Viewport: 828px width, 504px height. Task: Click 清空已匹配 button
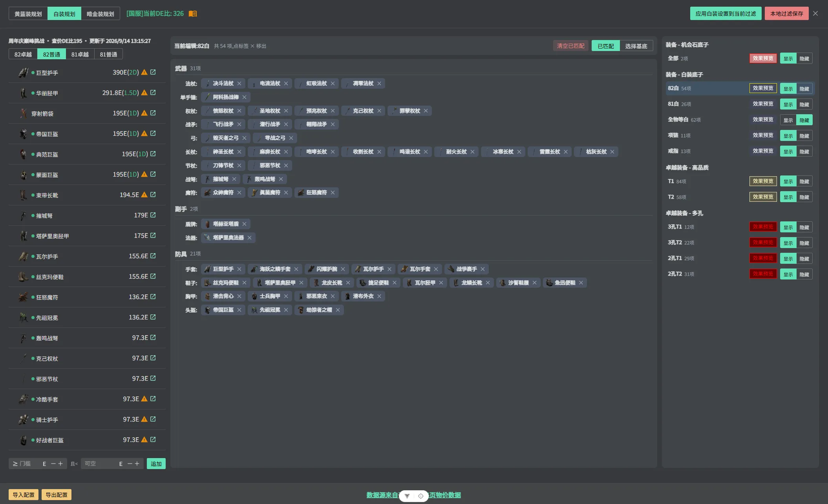pos(570,46)
